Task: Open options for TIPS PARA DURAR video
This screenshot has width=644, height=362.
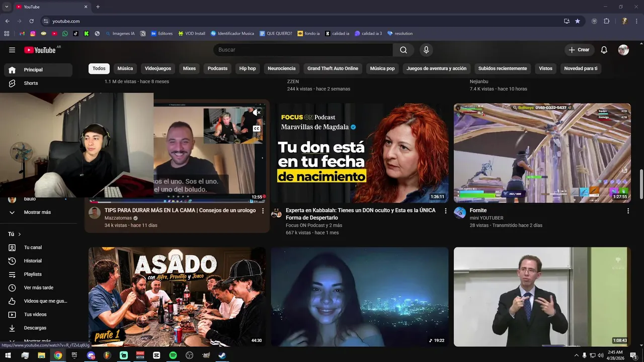Action: click(263, 211)
